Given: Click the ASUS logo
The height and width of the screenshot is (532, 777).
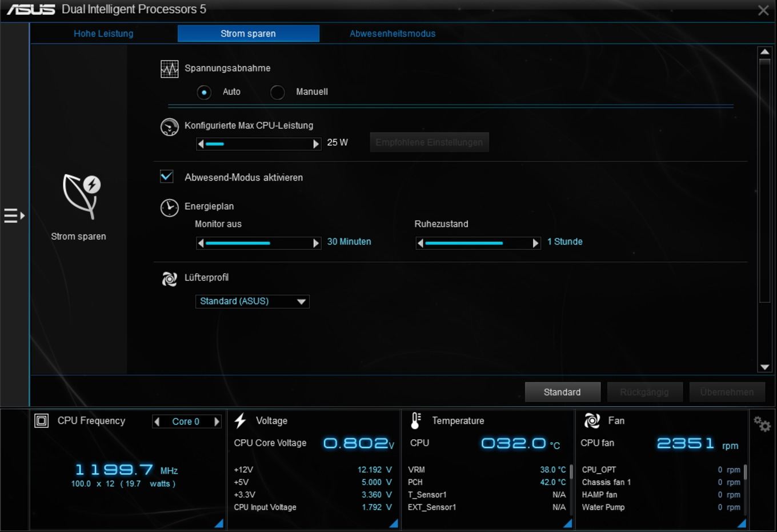Looking at the screenshot, I should coord(31,10).
